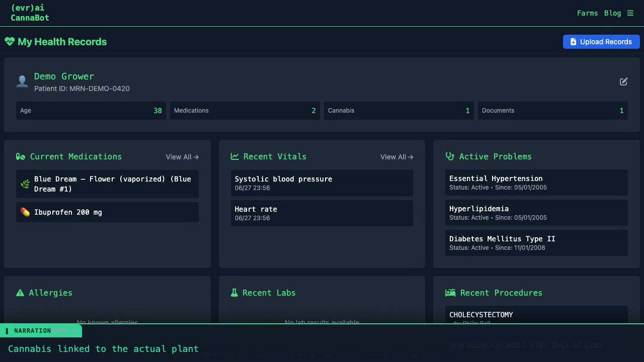Click the Active Problems heading
The width and height of the screenshot is (644, 362).
(x=496, y=156)
